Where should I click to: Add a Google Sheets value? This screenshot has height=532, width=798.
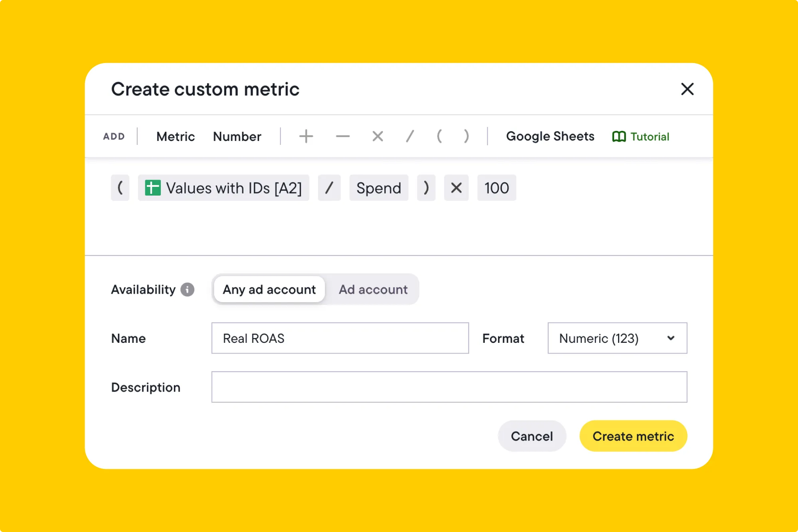(x=550, y=136)
